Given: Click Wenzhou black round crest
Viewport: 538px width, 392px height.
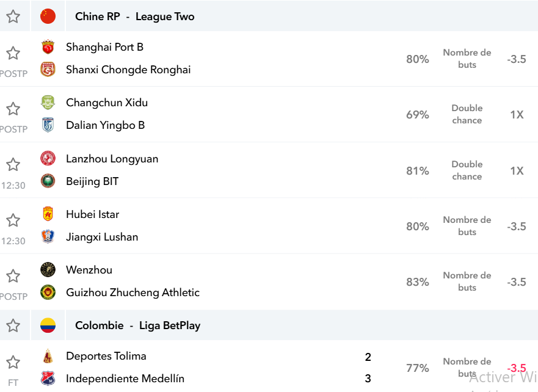Looking at the screenshot, I should [x=48, y=270].
